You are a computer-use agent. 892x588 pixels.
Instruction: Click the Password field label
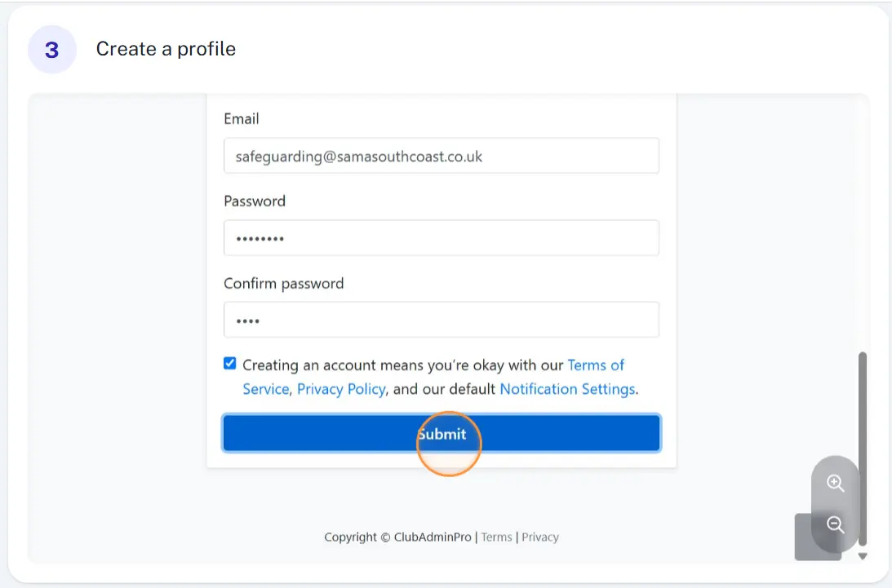[x=255, y=201]
